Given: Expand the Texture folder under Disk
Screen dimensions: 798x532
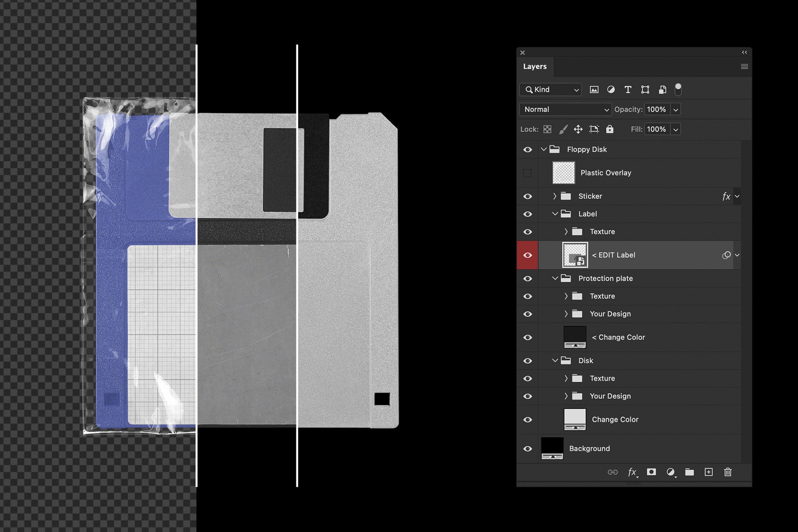Looking at the screenshot, I should [x=566, y=378].
